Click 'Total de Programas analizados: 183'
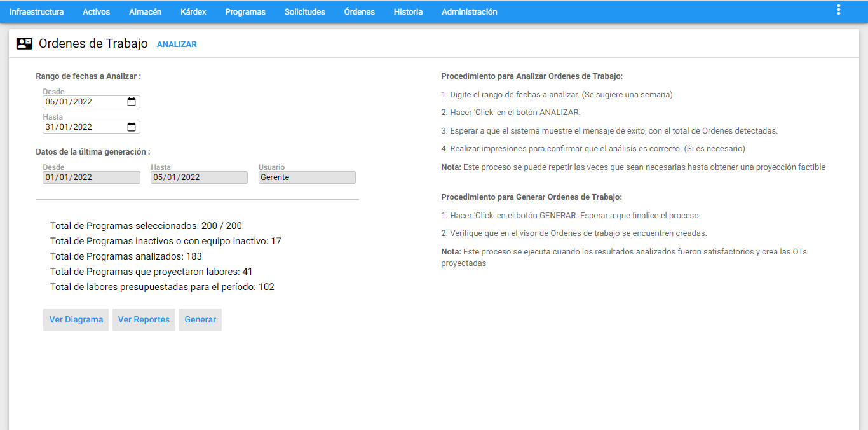Viewport: 868px width, 430px height. (x=126, y=256)
